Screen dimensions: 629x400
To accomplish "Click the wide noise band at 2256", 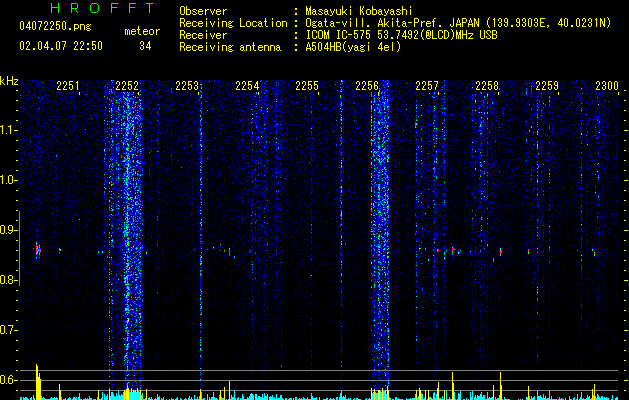I will [x=380, y=237].
